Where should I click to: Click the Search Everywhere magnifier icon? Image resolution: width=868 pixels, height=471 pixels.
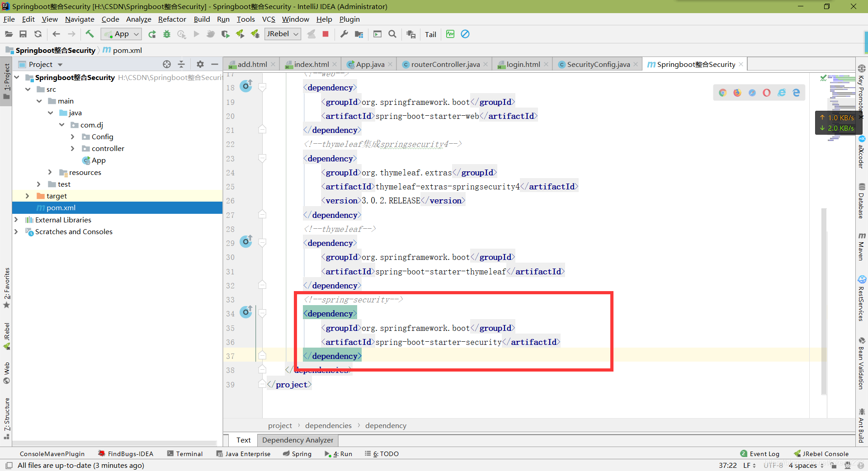pyautogui.click(x=392, y=34)
